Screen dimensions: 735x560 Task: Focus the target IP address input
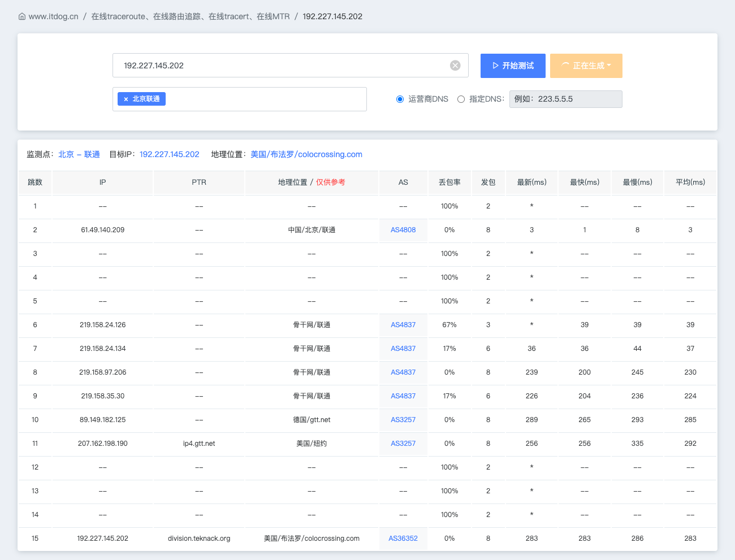click(291, 66)
